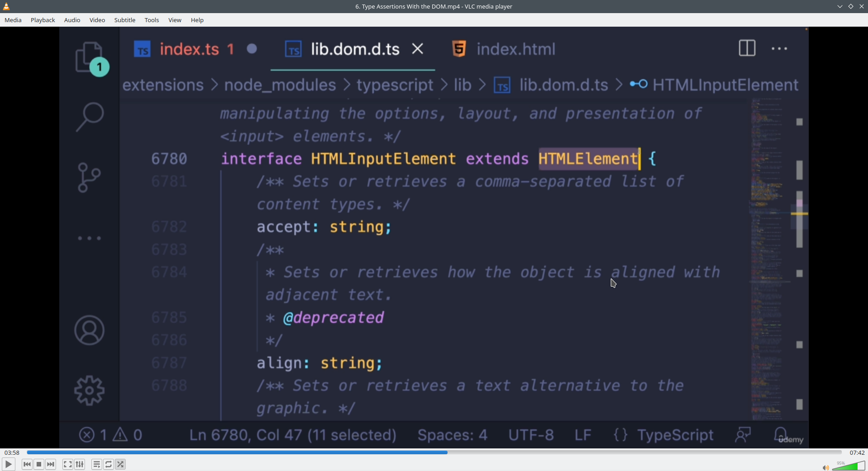Toggle fullscreen video mode
Image resolution: width=868 pixels, height=471 pixels.
tap(67, 464)
